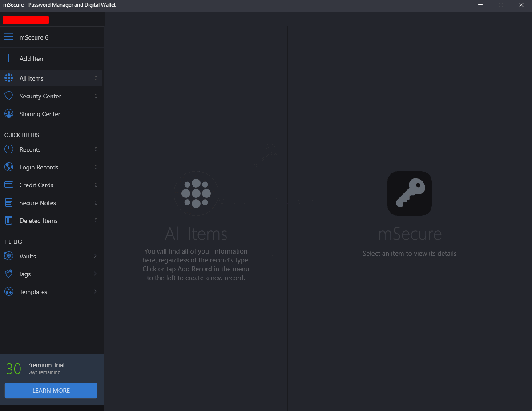This screenshot has height=411, width=532.
Task: Click the Vaults icon
Action: (x=9, y=256)
